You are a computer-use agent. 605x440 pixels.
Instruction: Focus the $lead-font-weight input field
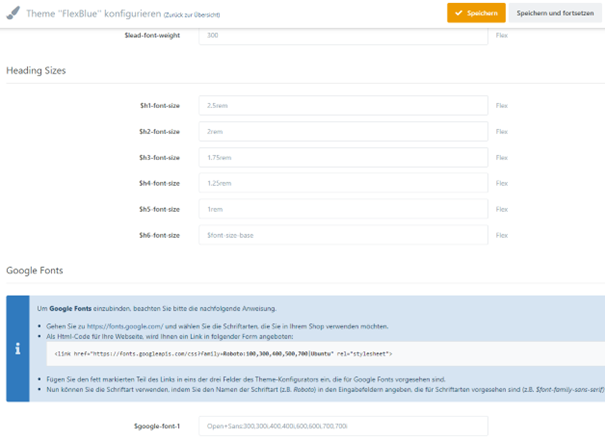343,36
